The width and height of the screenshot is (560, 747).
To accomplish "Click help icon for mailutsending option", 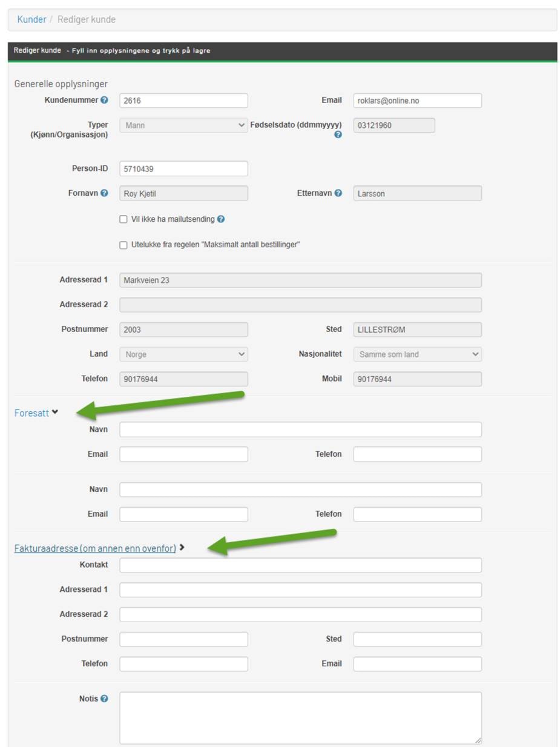I will tap(221, 219).
